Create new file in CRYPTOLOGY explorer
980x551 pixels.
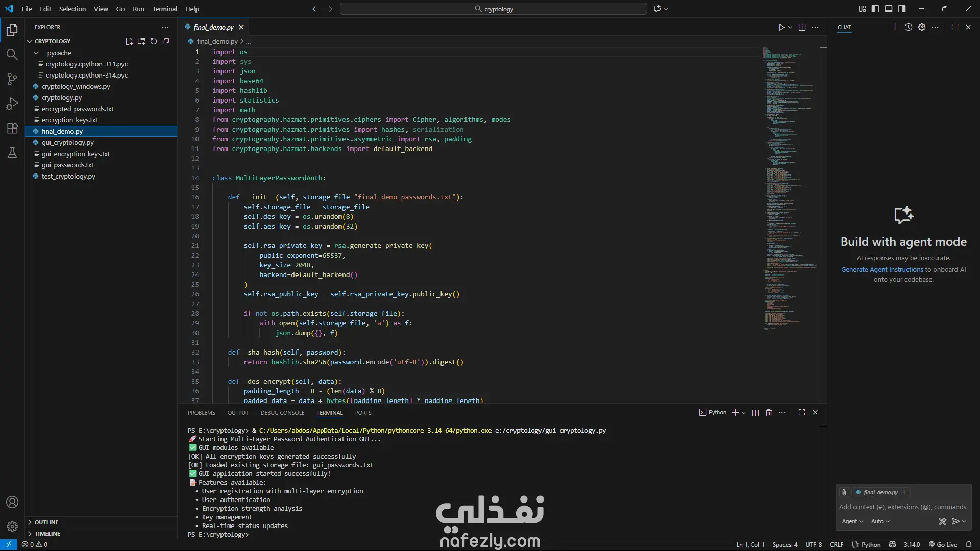point(129,41)
